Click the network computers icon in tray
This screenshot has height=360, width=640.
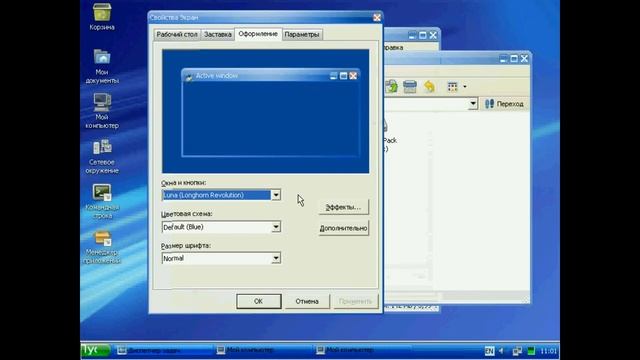[517, 351]
